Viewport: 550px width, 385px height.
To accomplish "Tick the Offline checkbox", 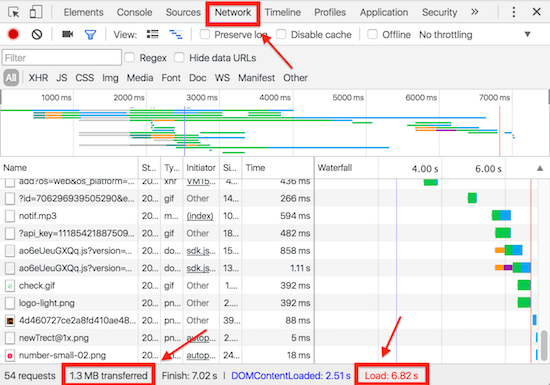I will (x=373, y=34).
